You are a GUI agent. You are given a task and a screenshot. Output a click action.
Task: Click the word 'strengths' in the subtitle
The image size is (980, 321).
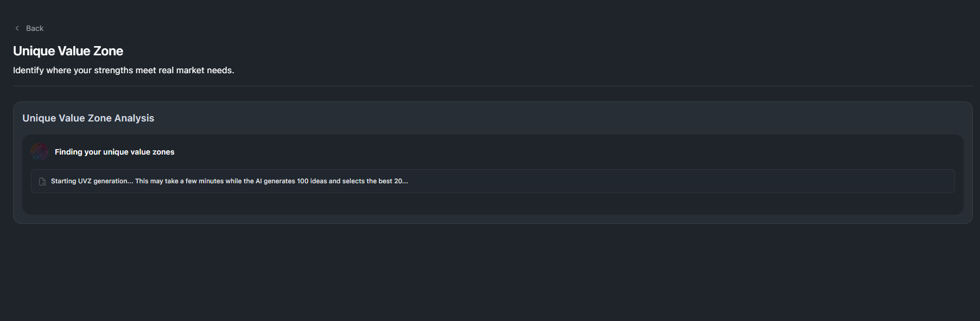113,70
